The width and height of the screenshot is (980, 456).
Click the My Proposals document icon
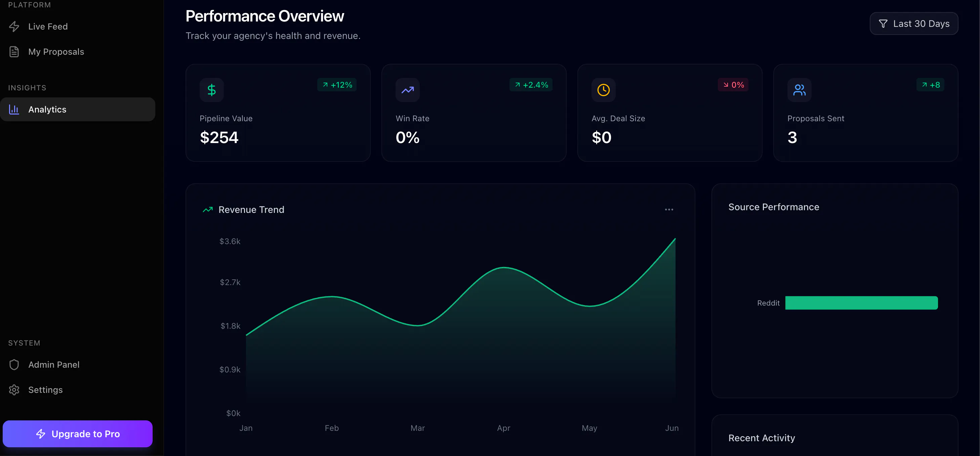tap(14, 52)
